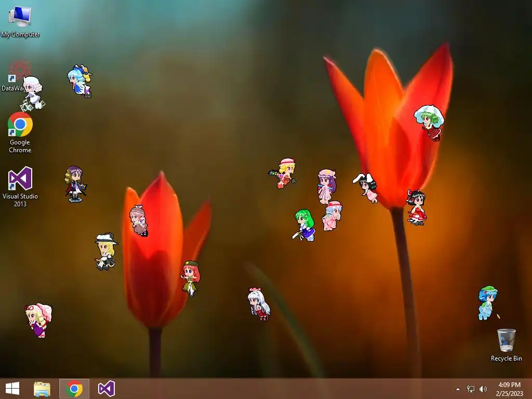Click the shrine maiden mascot in the red dress
This screenshot has height=399, width=532.
coord(416,207)
